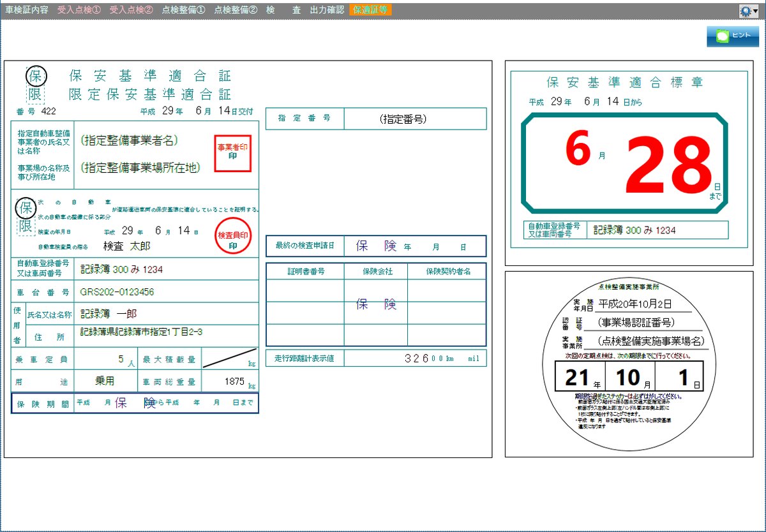Viewport: 766px width, 532px height.
Task: Click the 用途 value 乗用
Action: [x=105, y=381]
